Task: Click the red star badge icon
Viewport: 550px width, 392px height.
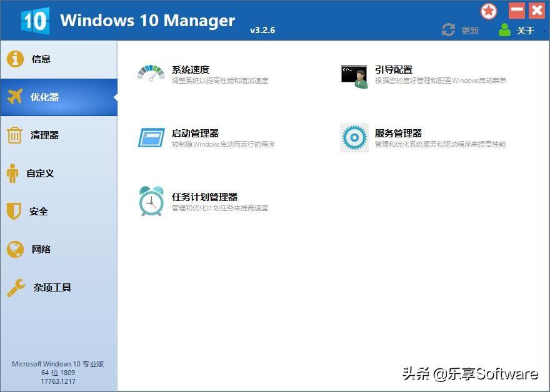Action: (489, 11)
